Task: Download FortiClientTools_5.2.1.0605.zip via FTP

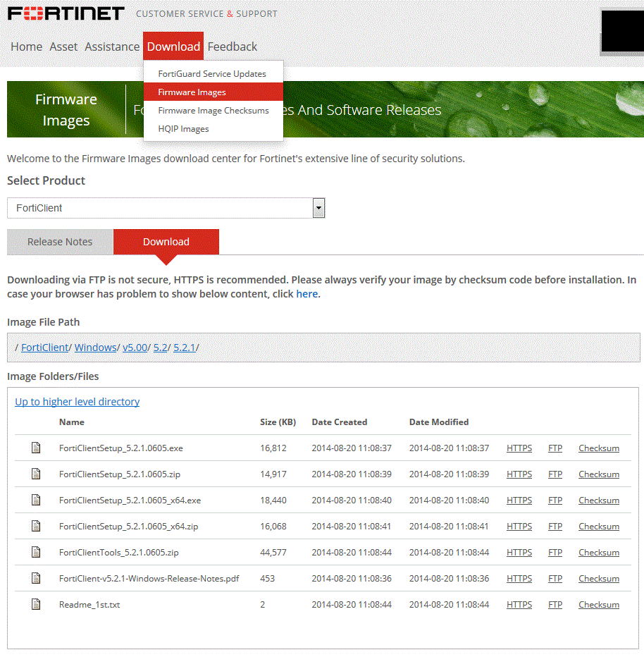Action: click(x=555, y=552)
